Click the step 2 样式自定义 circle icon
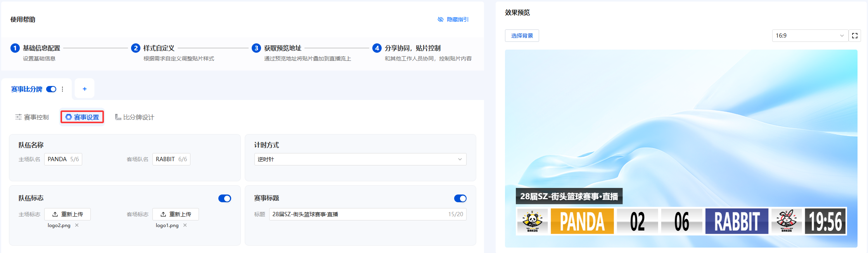 point(135,48)
